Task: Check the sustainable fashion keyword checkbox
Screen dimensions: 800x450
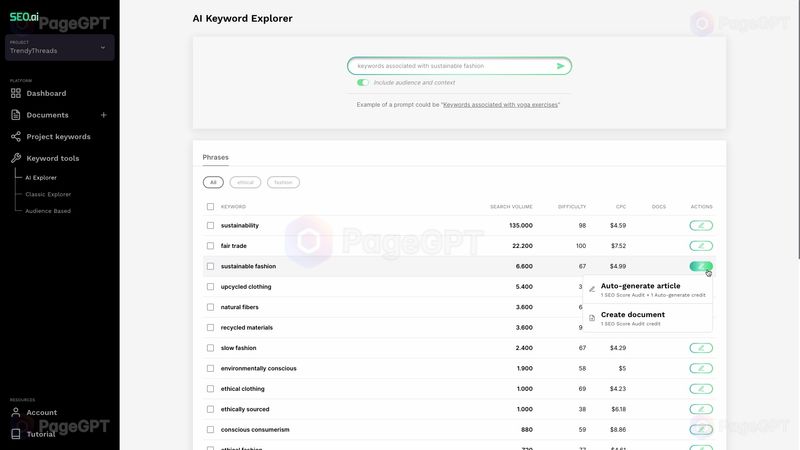Action: pos(210,266)
